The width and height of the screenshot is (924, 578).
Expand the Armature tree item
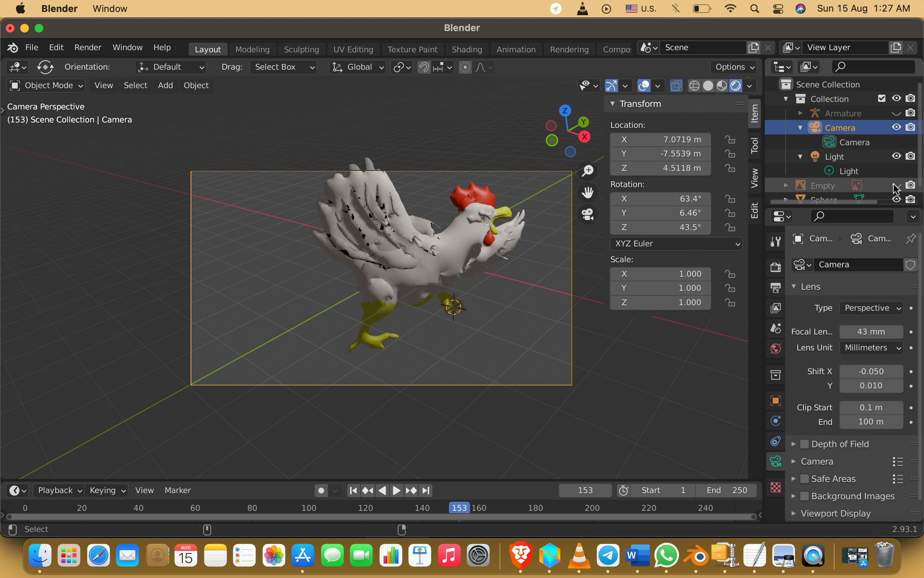pyautogui.click(x=800, y=113)
